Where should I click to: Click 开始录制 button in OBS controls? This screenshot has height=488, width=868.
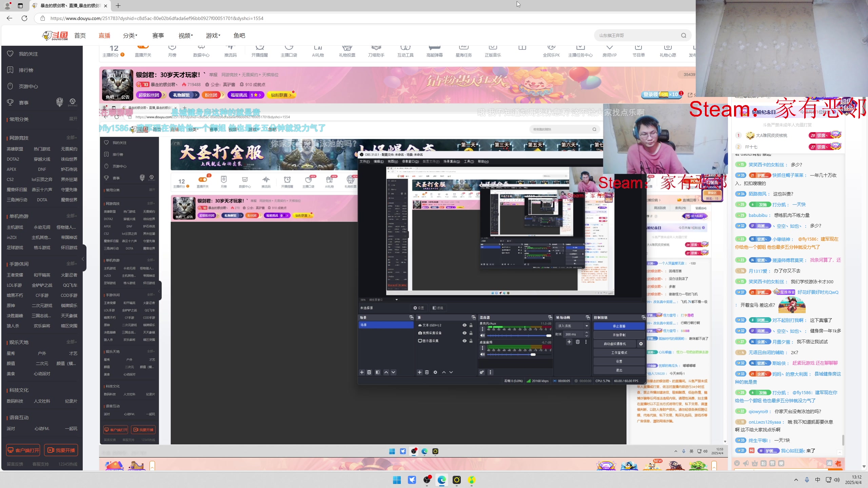[619, 335]
